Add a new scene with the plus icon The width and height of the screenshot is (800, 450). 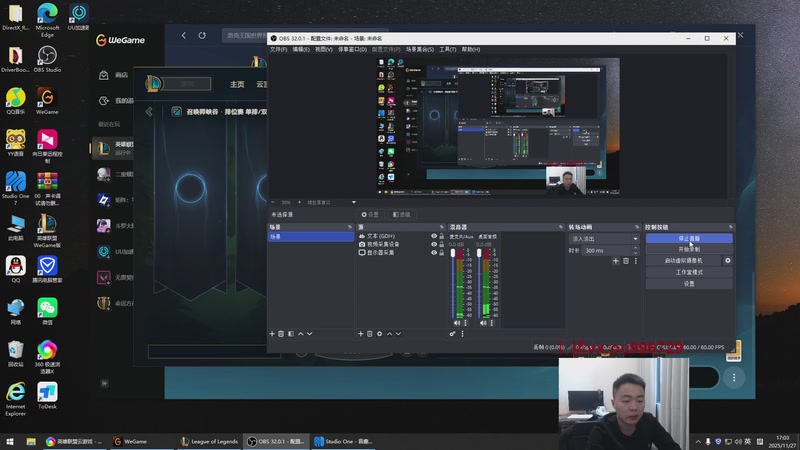pyautogui.click(x=272, y=334)
